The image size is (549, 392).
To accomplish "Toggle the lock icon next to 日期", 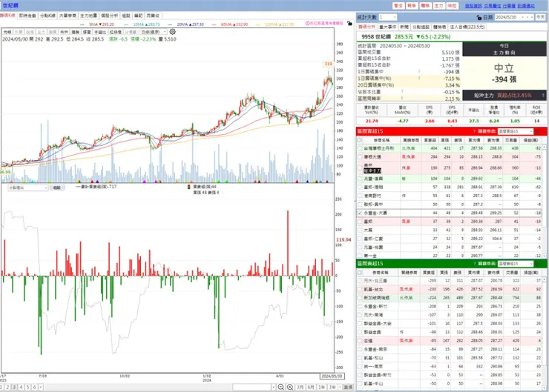I will pyautogui.click(x=479, y=17).
